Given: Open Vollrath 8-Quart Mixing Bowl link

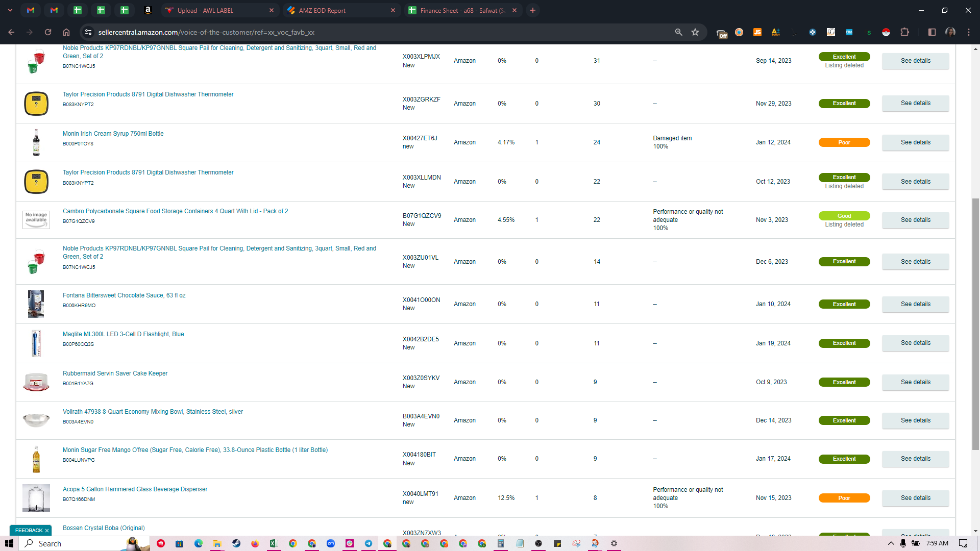Looking at the screenshot, I should (153, 412).
